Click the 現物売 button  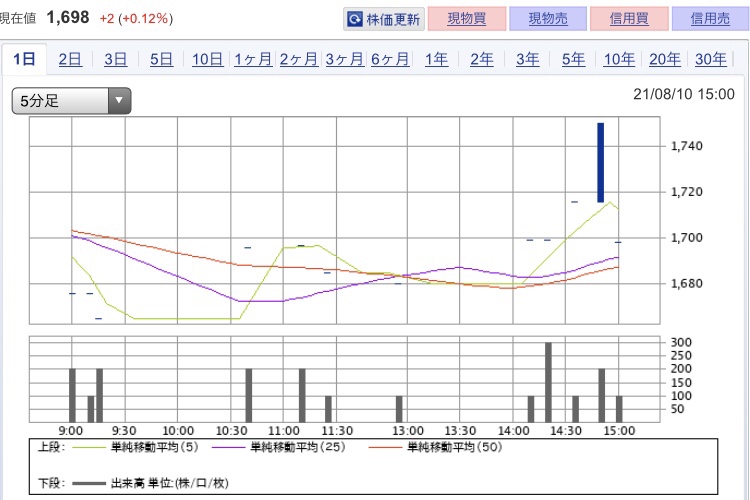pos(548,19)
